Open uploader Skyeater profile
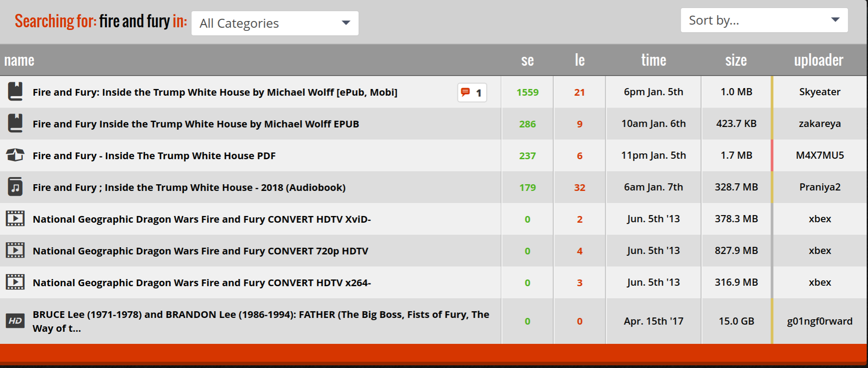 (820, 92)
